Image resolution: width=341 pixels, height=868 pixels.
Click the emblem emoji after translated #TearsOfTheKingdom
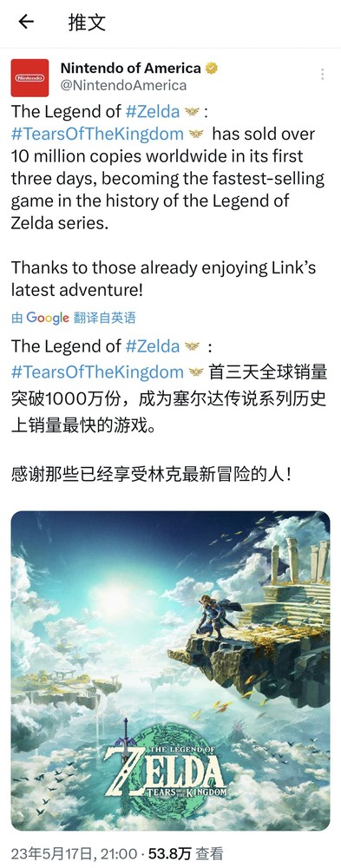pyautogui.click(x=195, y=372)
